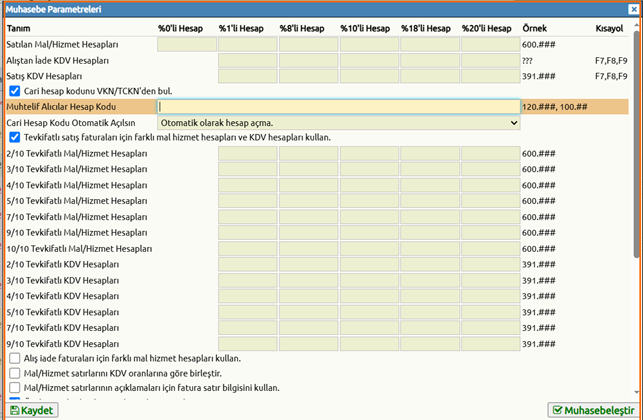Click the '???' example text
Image resolution: width=643 pixels, height=420 pixels.
(x=527, y=61)
